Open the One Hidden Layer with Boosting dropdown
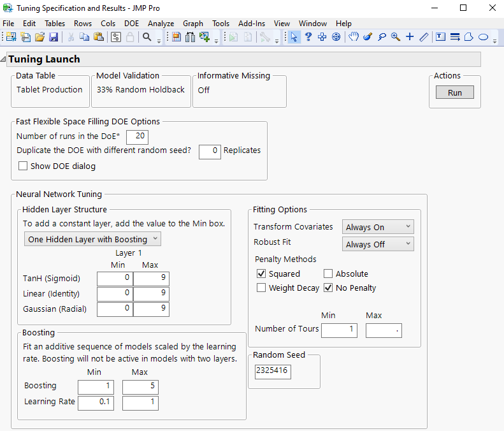The width and height of the screenshot is (504, 431). pyautogui.click(x=92, y=239)
